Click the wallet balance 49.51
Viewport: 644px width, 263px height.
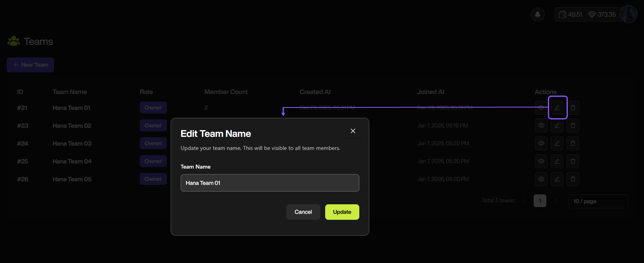(x=571, y=15)
